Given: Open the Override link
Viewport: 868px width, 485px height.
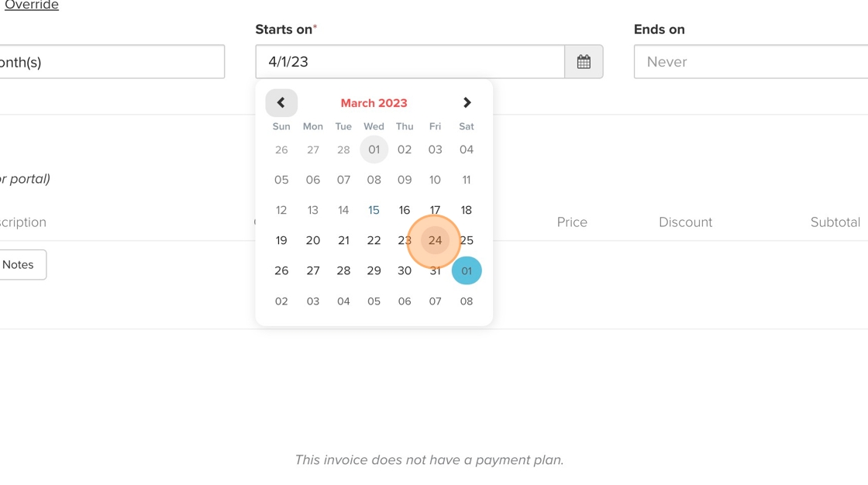Looking at the screenshot, I should tap(32, 5).
